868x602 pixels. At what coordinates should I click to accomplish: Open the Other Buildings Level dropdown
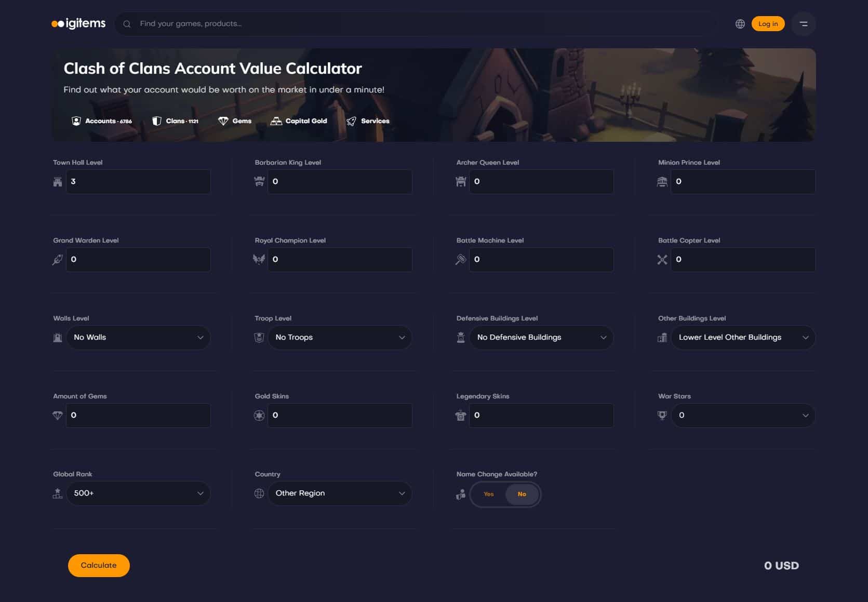(743, 338)
